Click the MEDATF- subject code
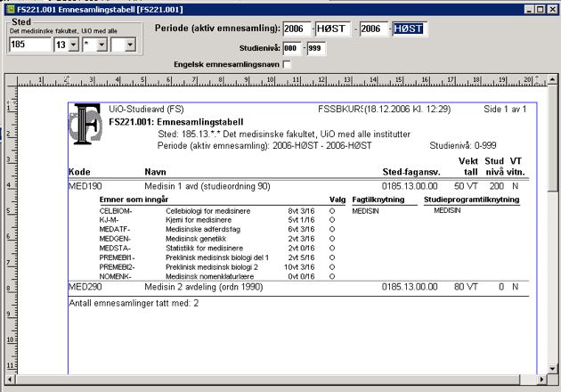Viewport: 561px width, 392px height. (x=115, y=229)
